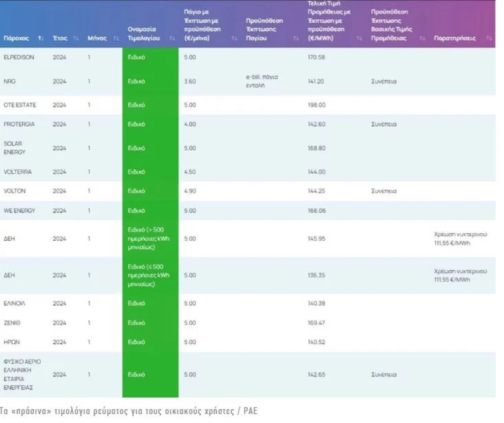This screenshot has height=423, width=504.
Task: Select the VOLTON provider cell
Action: coord(15,191)
